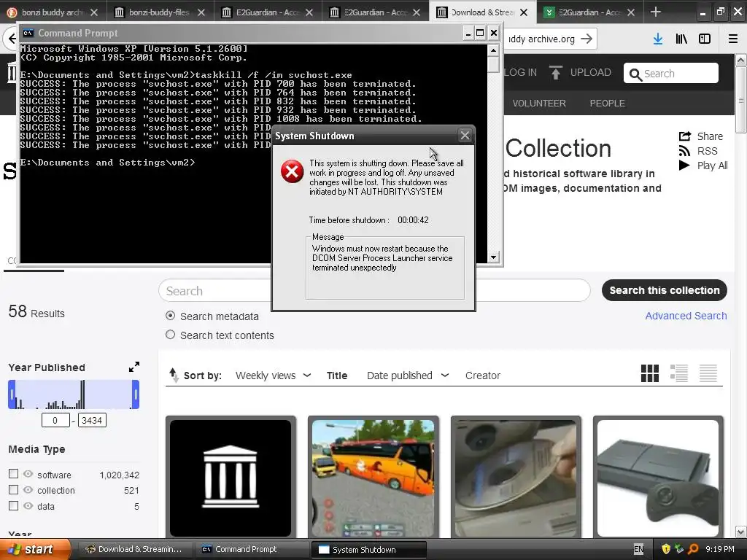Click the Share icon
Image resolution: width=747 pixels, height=560 pixels.
[x=684, y=136]
